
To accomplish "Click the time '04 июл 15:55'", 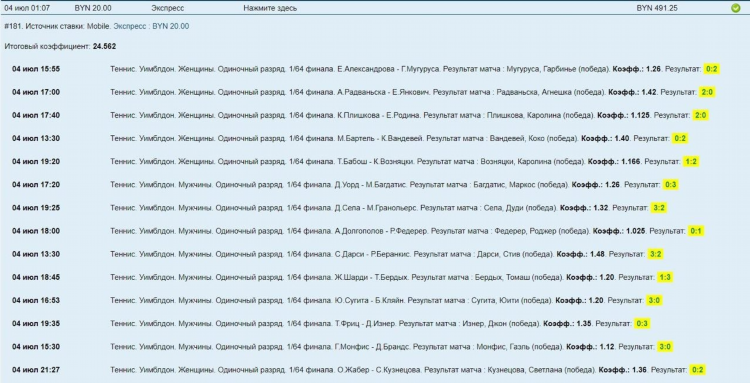I will (x=36, y=69).
